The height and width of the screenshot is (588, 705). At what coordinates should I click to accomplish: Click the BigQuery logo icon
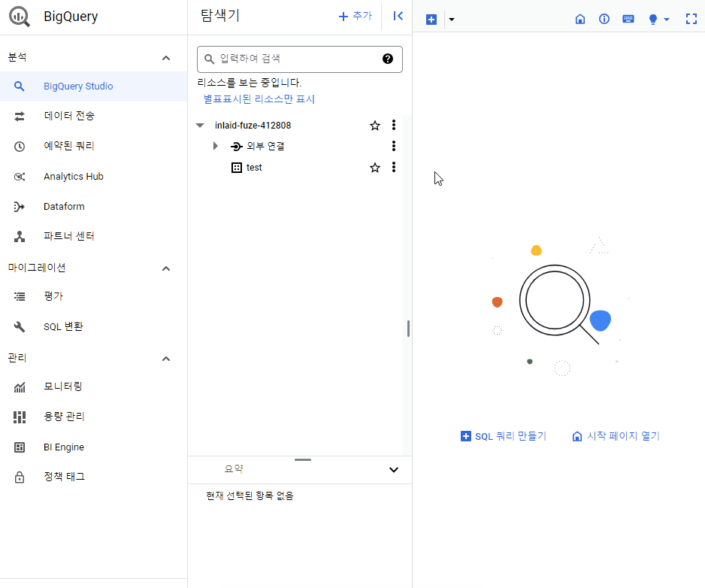click(20, 17)
